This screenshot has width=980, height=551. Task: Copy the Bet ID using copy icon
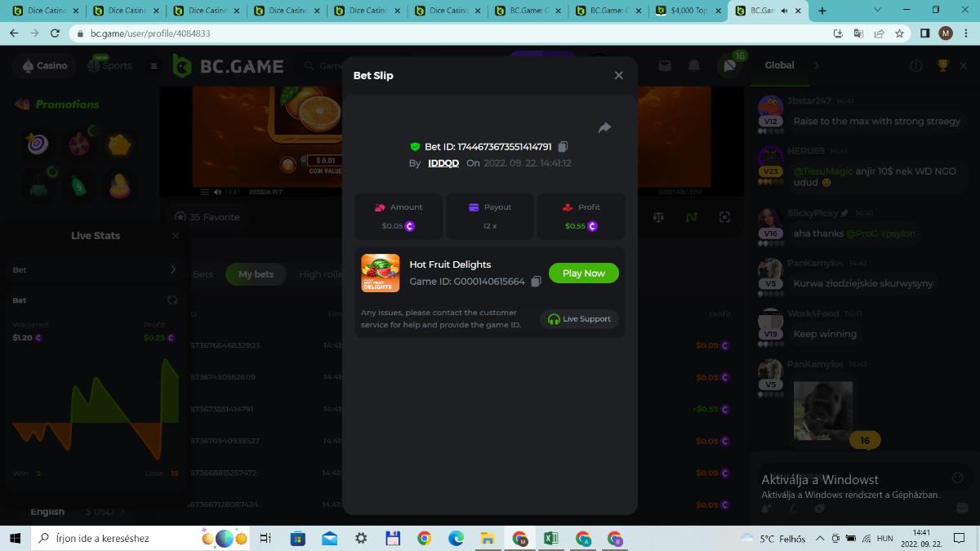coord(563,147)
